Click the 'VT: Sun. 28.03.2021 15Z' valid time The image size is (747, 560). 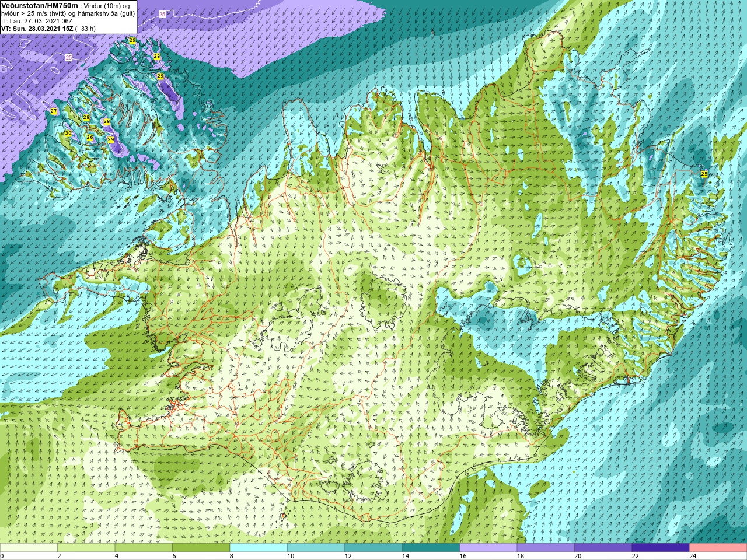(x=36, y=29)
